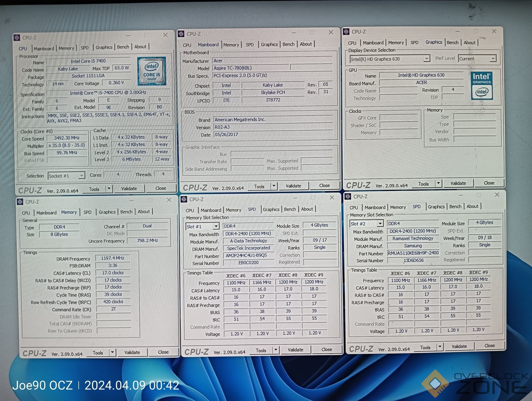This screenshot has height=401, width=532.
Task: Click the Channel # Dual value
Action: pyautogui.click(x=147, y=226)
